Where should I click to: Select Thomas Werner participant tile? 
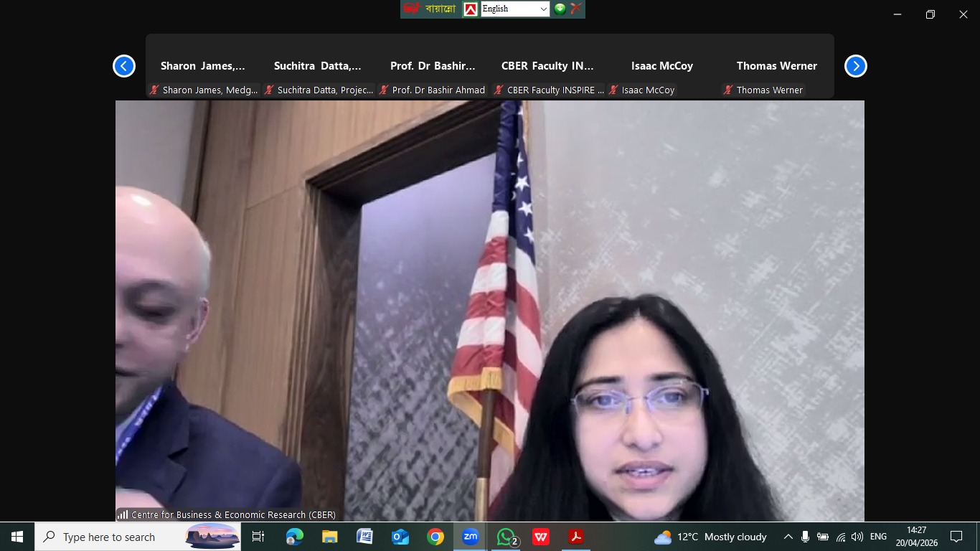[776, 66]
